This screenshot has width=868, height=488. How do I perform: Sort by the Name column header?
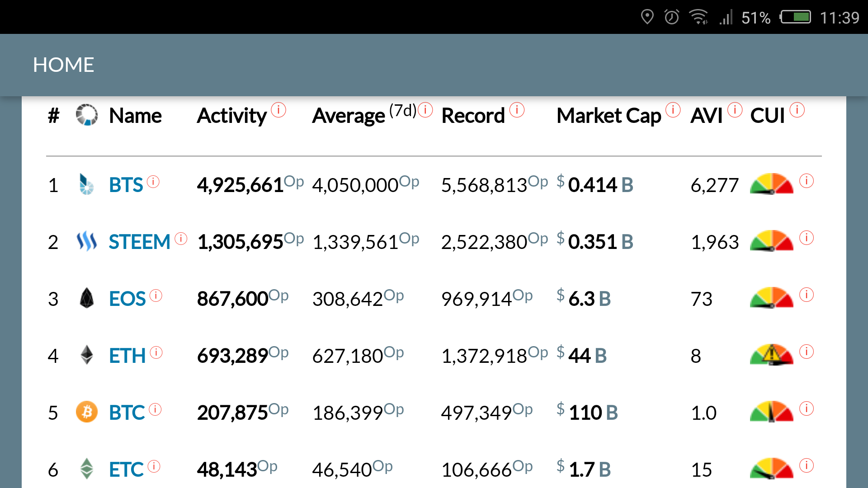[x=135, y=116]
